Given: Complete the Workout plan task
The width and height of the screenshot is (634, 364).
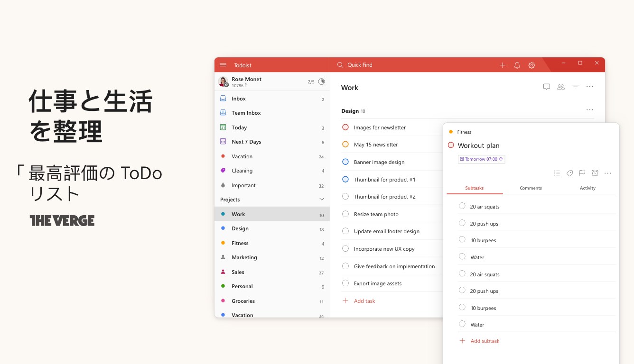Looking at the screenshot, I should point(451,145).
